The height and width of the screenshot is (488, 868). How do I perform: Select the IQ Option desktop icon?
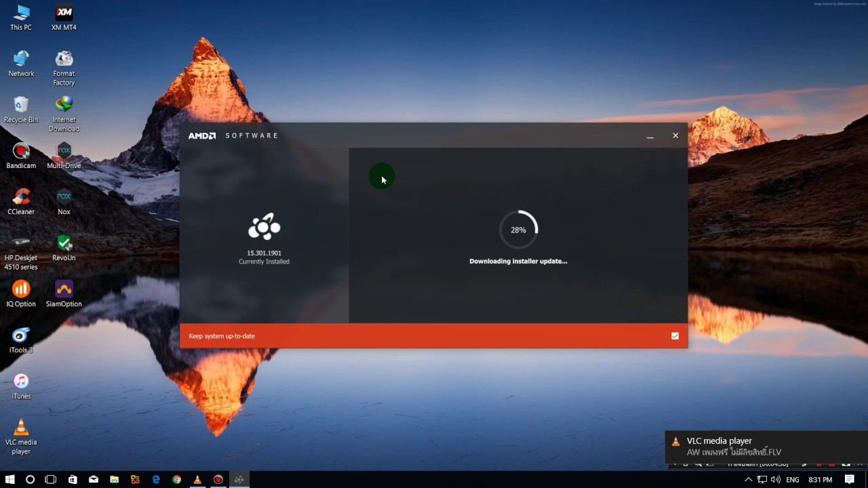21,294
